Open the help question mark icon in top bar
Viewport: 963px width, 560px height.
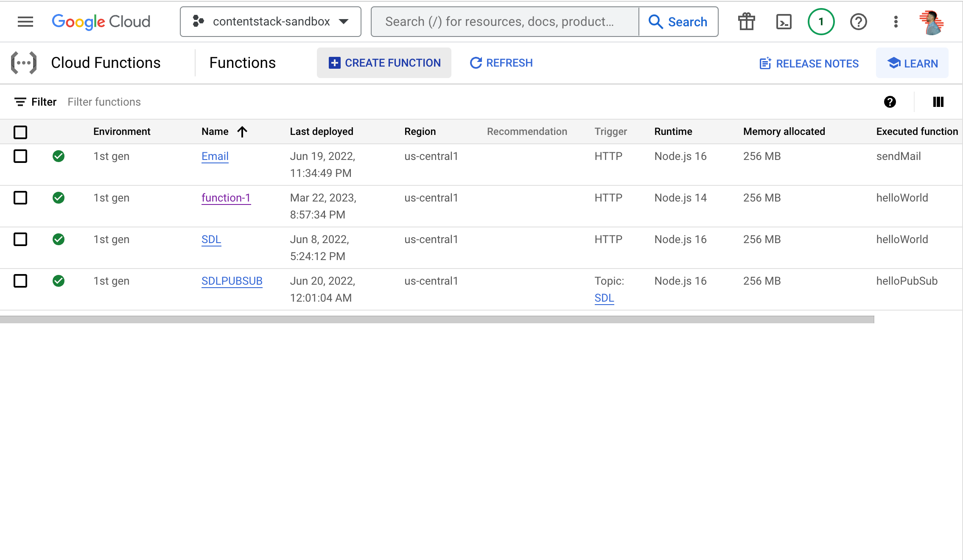(x=858, y=22)
